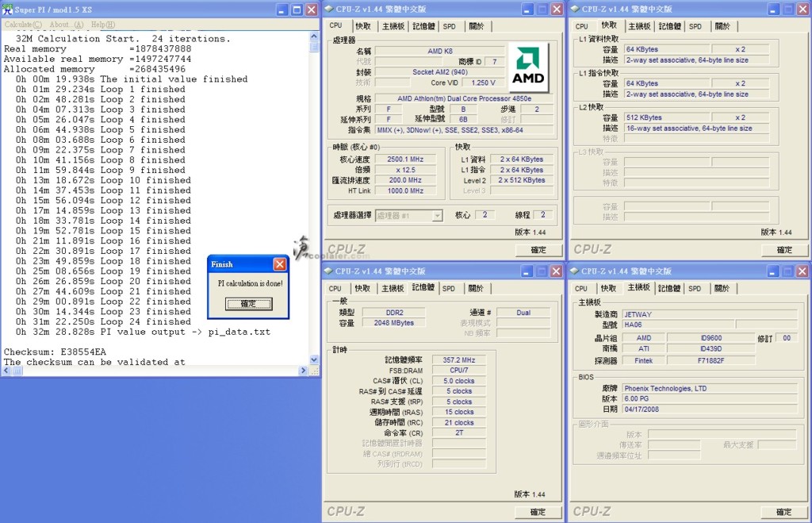
Task: Click the CPU-Z app icon in the top right window title
Action: tap(575, 9)
